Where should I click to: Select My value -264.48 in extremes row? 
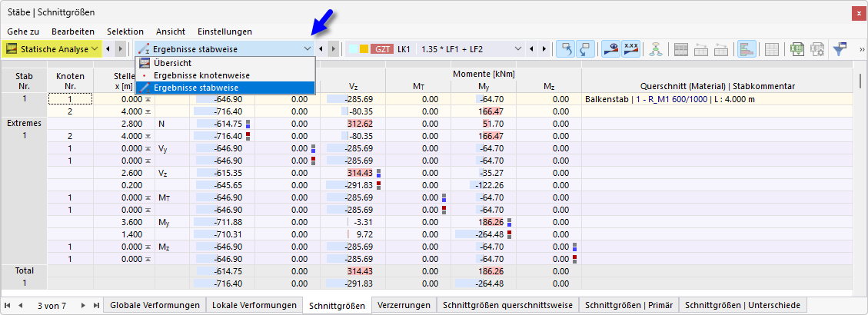pos(484,233)
